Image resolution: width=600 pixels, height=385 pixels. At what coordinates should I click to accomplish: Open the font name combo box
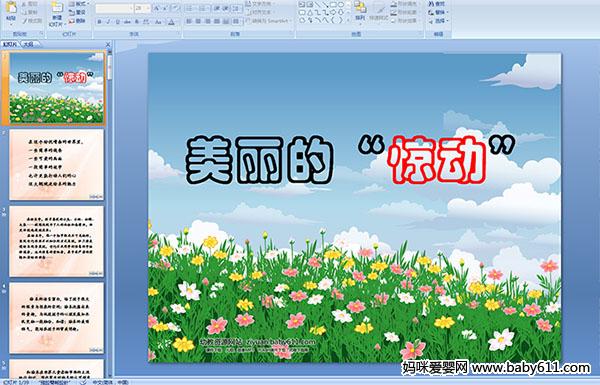114,8
